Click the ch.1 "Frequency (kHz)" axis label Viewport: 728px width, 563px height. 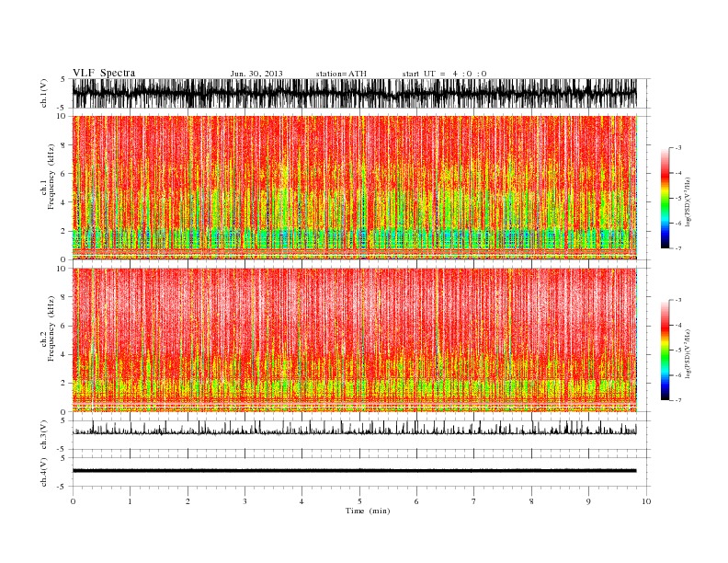click(x=51, y=177)
